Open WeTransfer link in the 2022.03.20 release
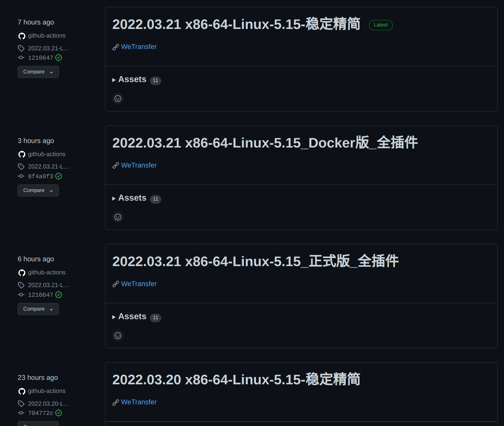The image size is (504, 426). (x=139, y=402)
